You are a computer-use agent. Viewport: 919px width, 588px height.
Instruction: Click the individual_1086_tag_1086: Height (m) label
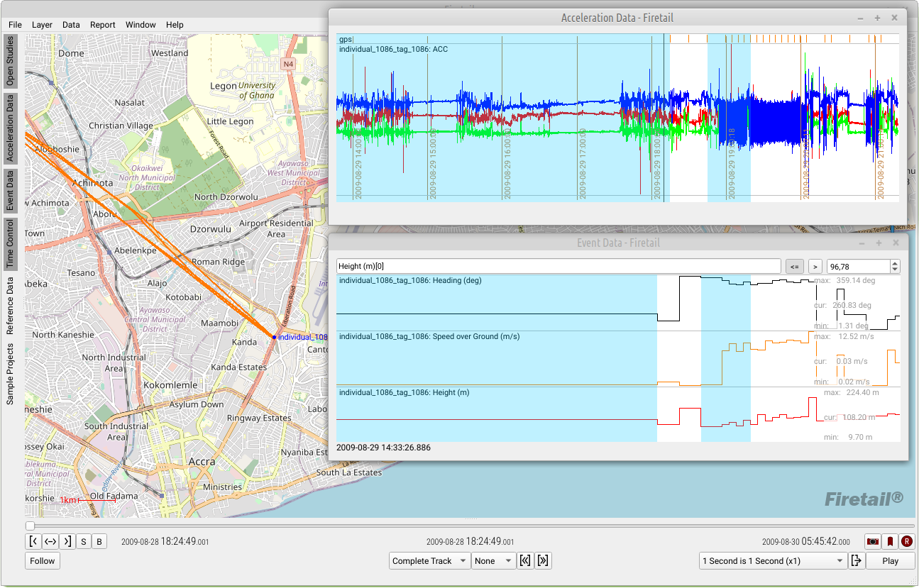click(x=404, y=392)
